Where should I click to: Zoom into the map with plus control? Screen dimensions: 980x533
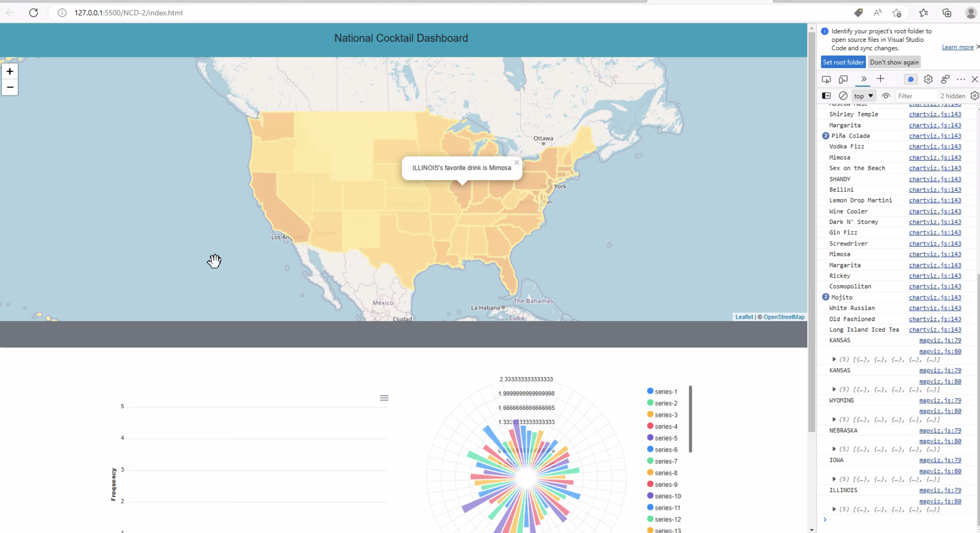10,71
